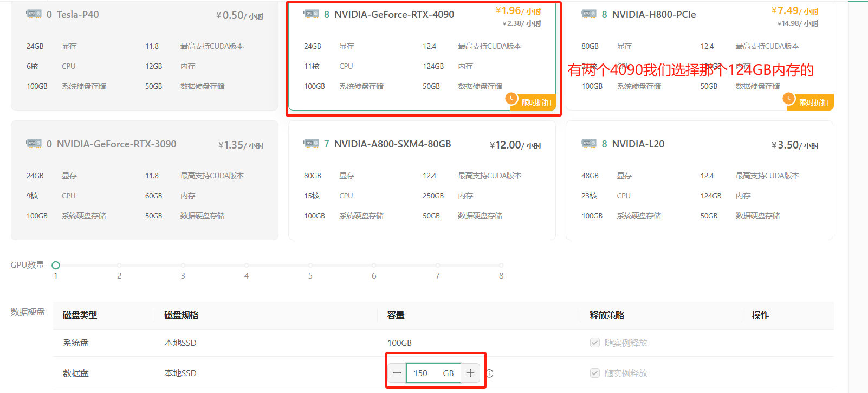Click the 本地SSD spec in the 系统盘 row

pyautogui.click(x=180, y=343)
